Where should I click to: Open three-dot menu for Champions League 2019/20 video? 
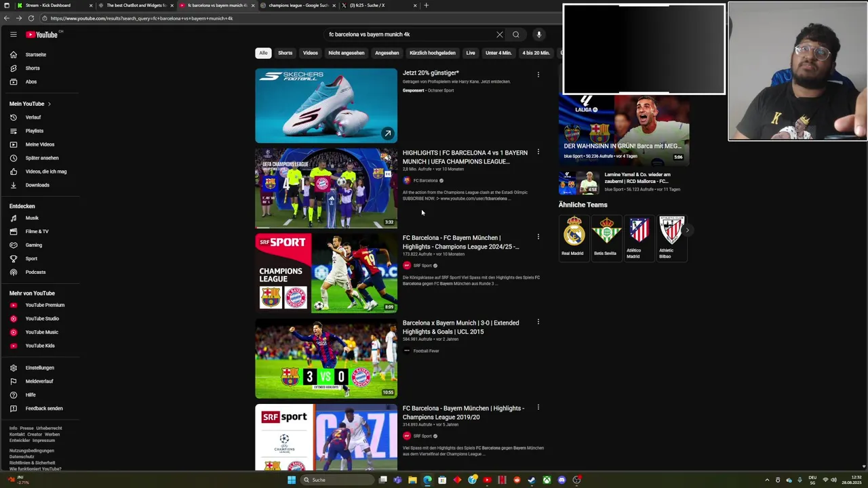click(x=538, y=407)
